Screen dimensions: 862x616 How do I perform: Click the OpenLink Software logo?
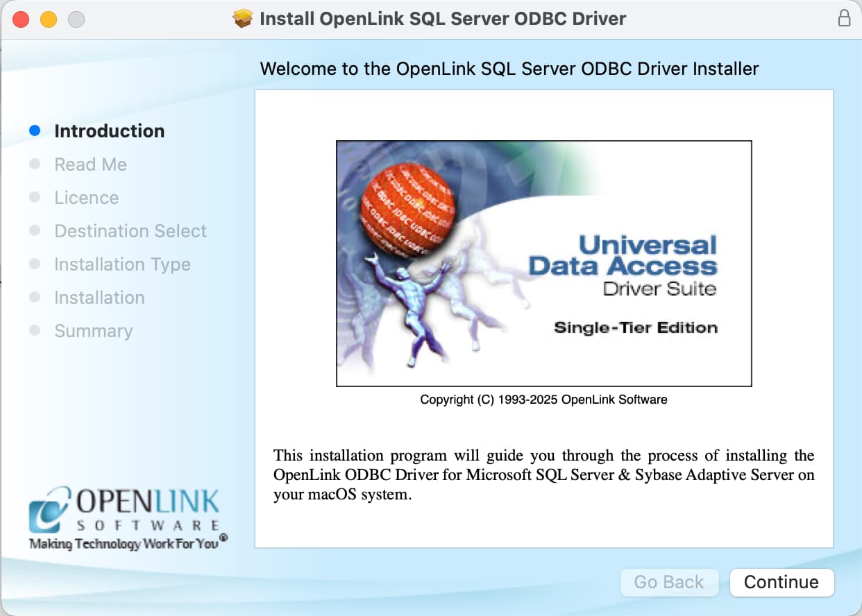click(x=125, y=518)
